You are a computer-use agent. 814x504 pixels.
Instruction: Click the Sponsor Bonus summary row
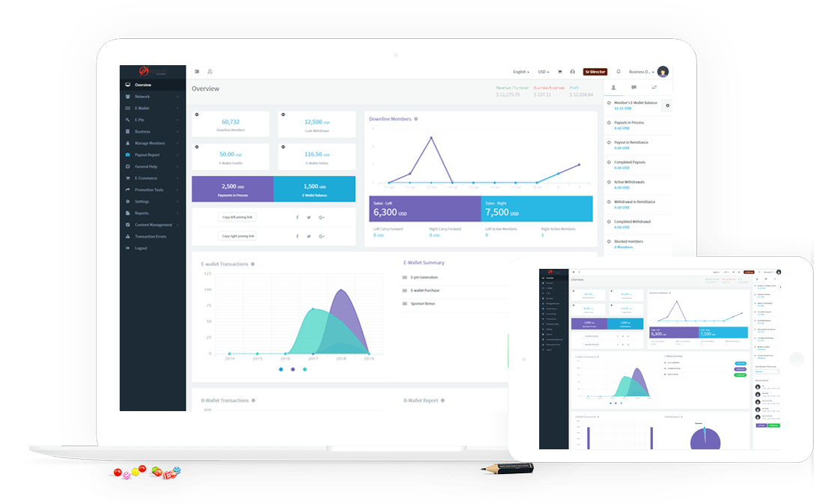[x=455, y=303]
